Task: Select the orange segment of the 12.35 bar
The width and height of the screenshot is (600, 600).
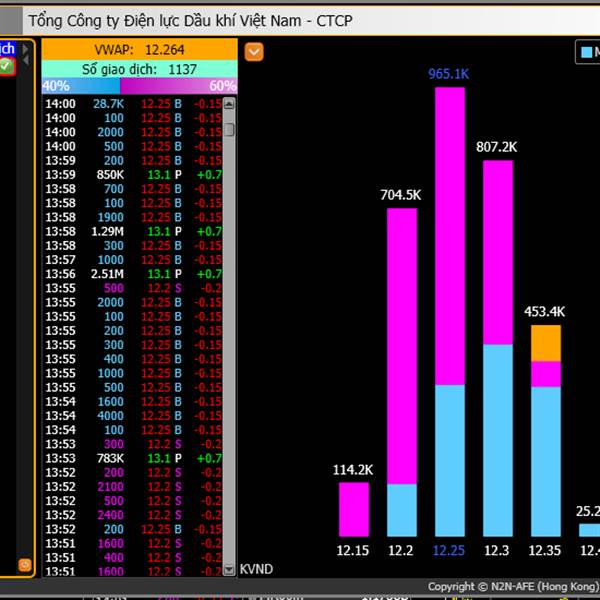Action: tap(546, 343)
